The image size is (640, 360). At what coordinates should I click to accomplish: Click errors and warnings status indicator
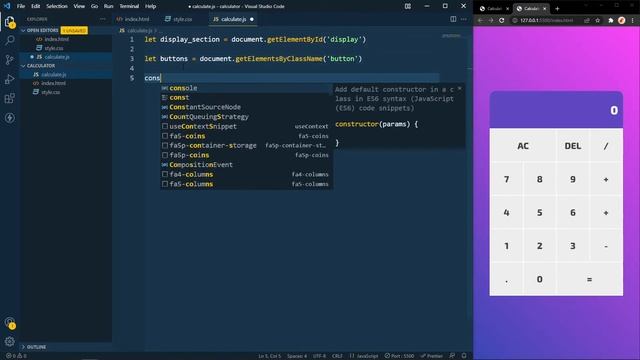[x=16, y=356]
